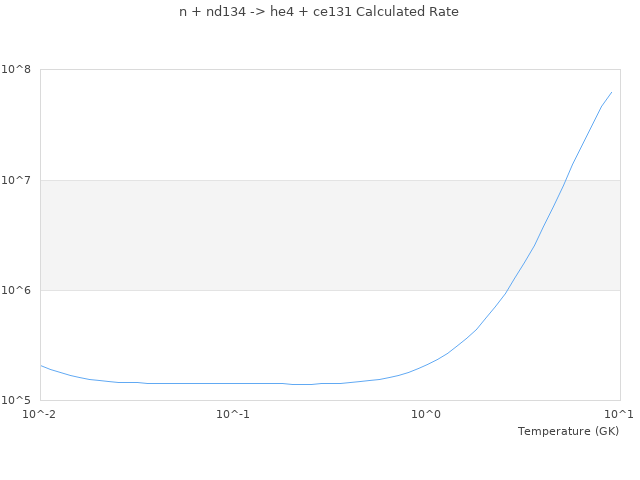Click the 10^7 y-axis tick label

pos(16,180)
